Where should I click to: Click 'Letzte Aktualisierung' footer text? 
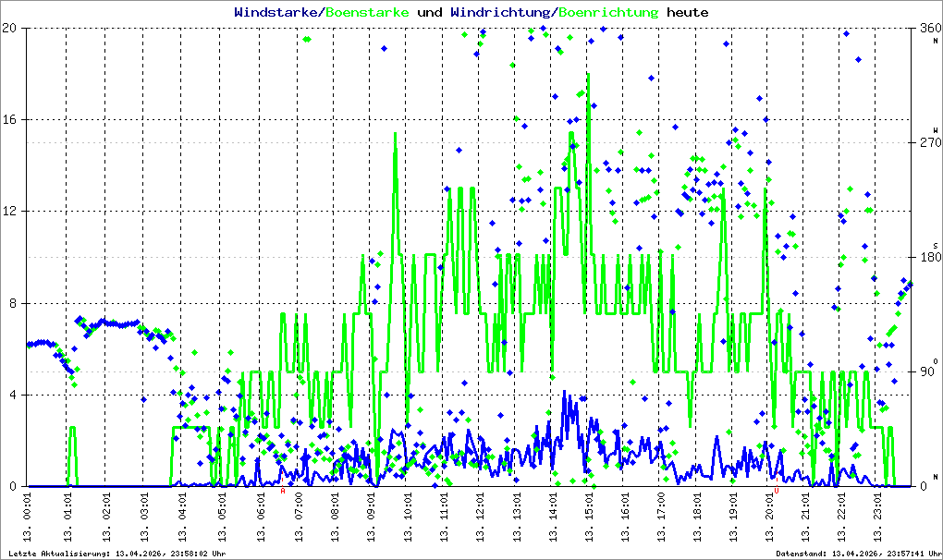click(117, 554)
